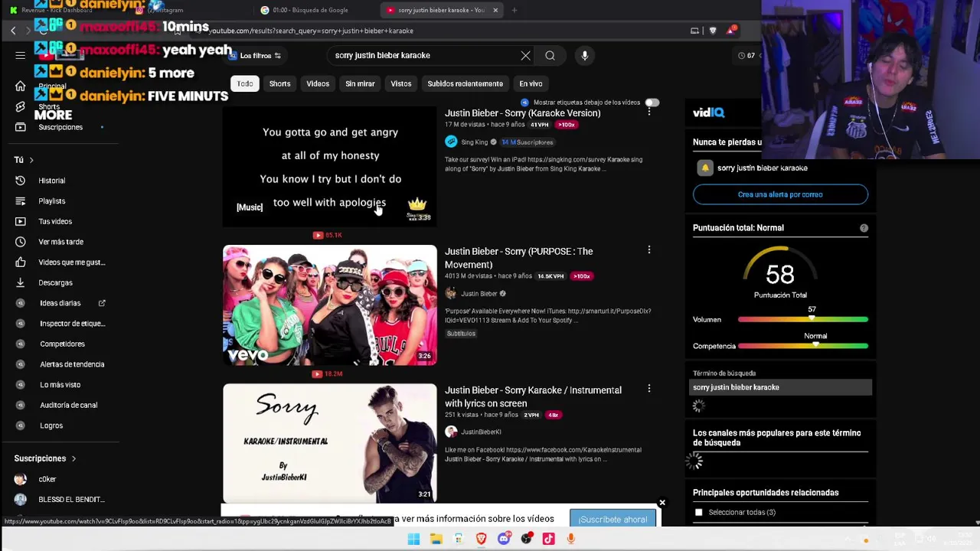Select the Sin mirar filter chip
The height and width of the screenshot is (551, 980).
click(x=360, y=83)
